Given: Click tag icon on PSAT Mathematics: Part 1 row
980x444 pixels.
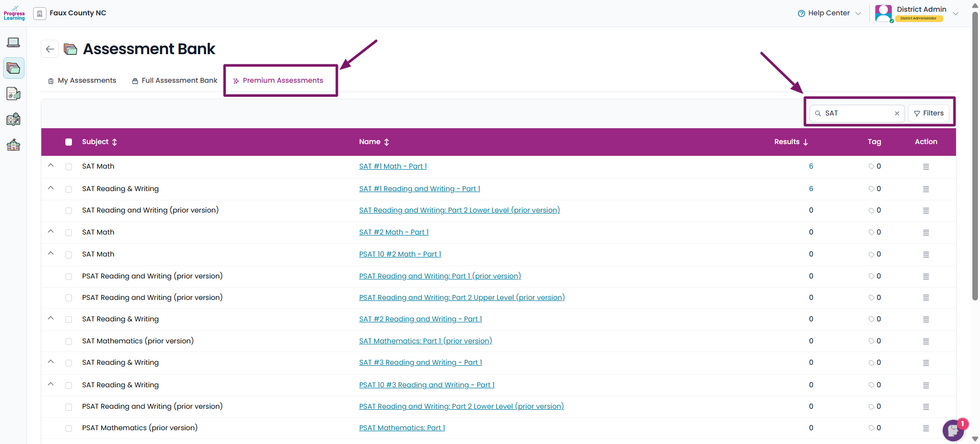Looking at the screenshot, I should 871,428.
